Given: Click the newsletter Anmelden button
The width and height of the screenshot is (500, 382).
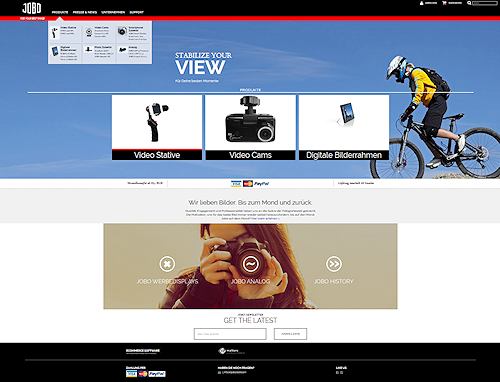Looking at the screenshot, I should click(290, 334).
